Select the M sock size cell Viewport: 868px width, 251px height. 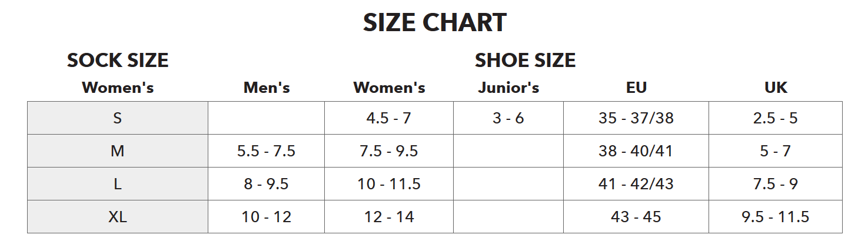coord(118,151)
